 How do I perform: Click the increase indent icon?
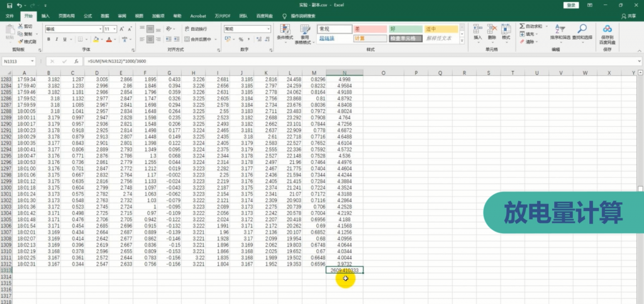click(x=177, y=40)
